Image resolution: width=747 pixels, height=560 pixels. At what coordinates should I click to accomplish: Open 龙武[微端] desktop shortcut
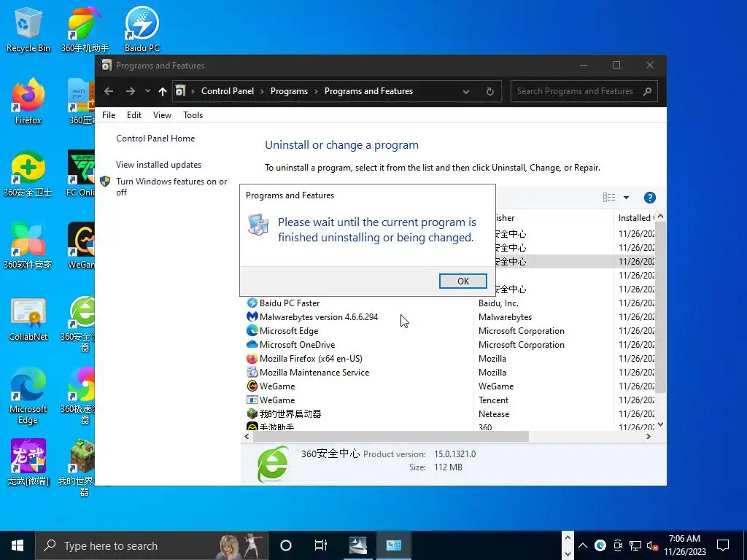(28, 462)
